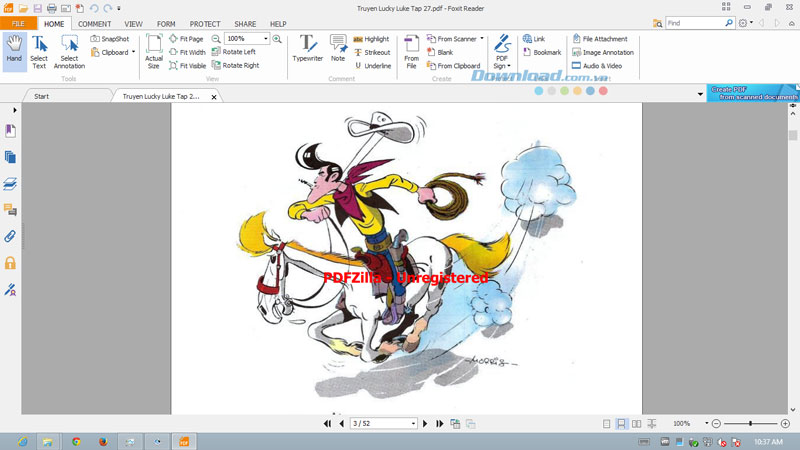This screenshot has width=800, height=450.
Task: Open the attachments paperclip panel
Action: (x=10, y=237)
